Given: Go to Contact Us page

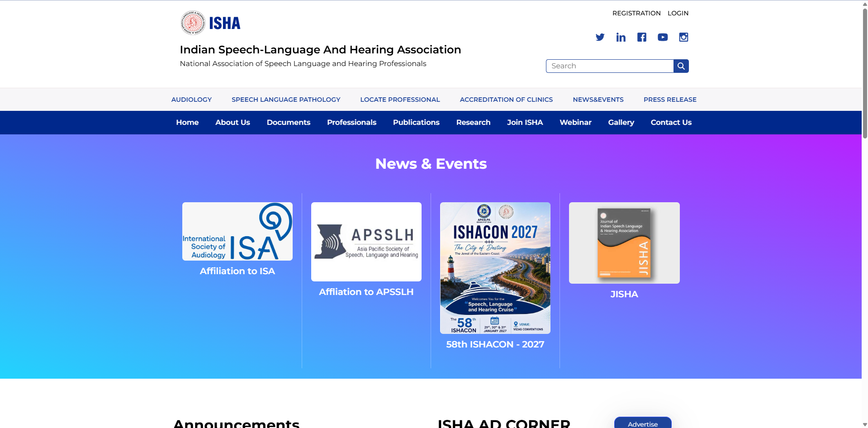Looking at the screenshot, I should click(x=671, y=123).
